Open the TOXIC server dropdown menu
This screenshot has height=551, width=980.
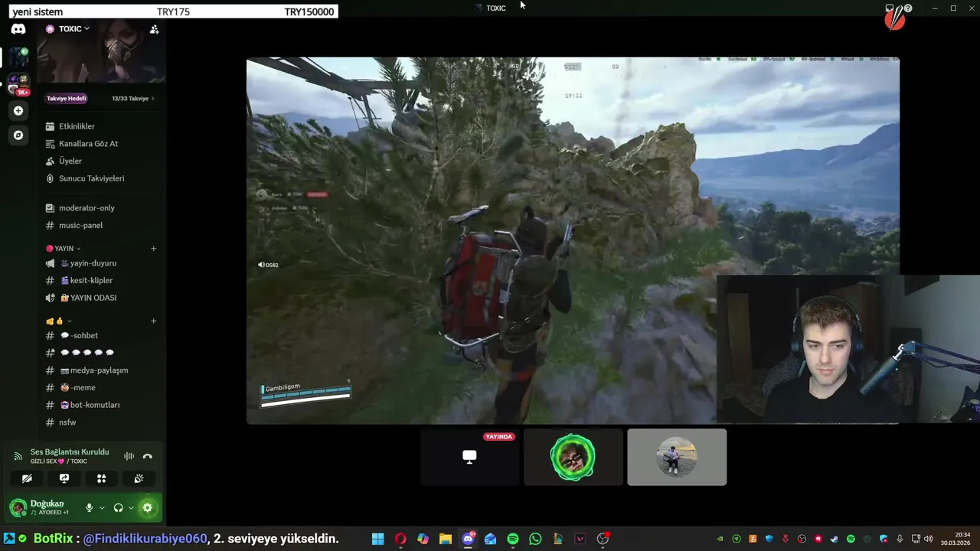point(74,29)
